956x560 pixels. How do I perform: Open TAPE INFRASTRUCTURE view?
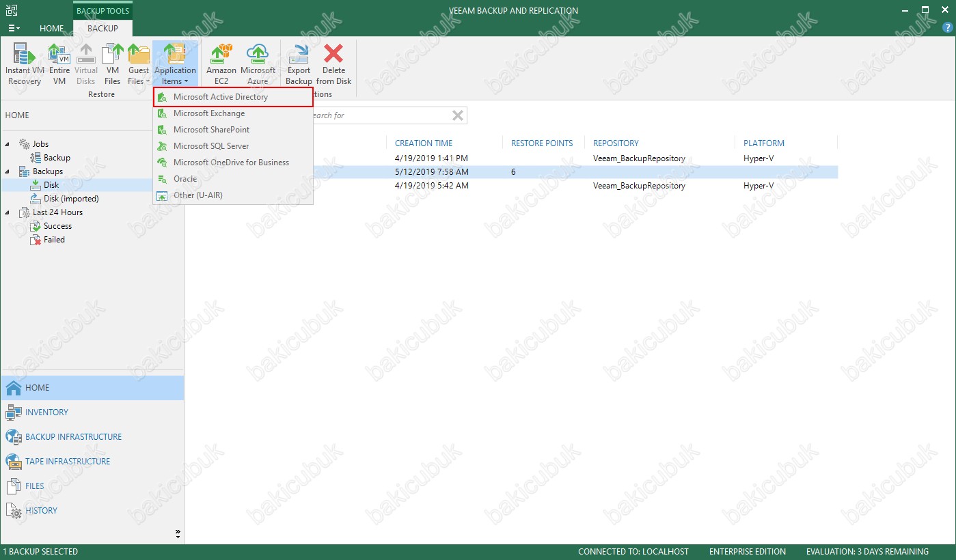tap(92, 462)
